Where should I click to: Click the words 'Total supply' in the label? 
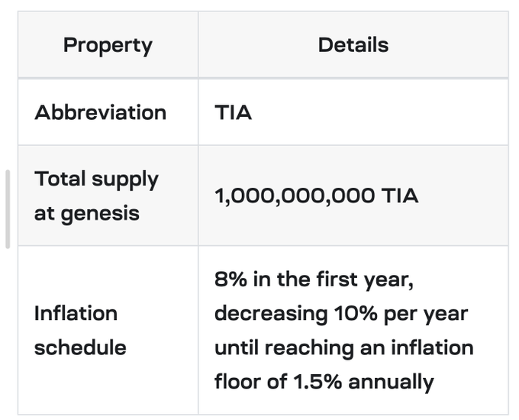click(96, 179)
